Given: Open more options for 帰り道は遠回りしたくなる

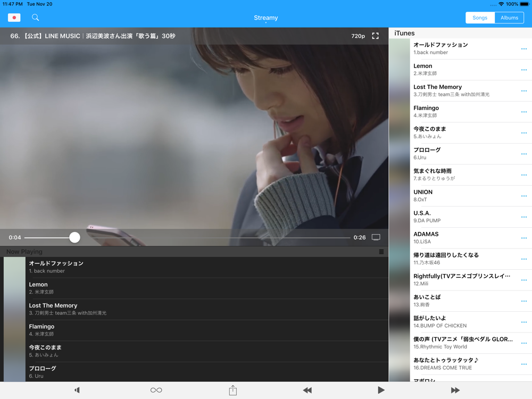Looking at the screenshot, I should point(524,259).
